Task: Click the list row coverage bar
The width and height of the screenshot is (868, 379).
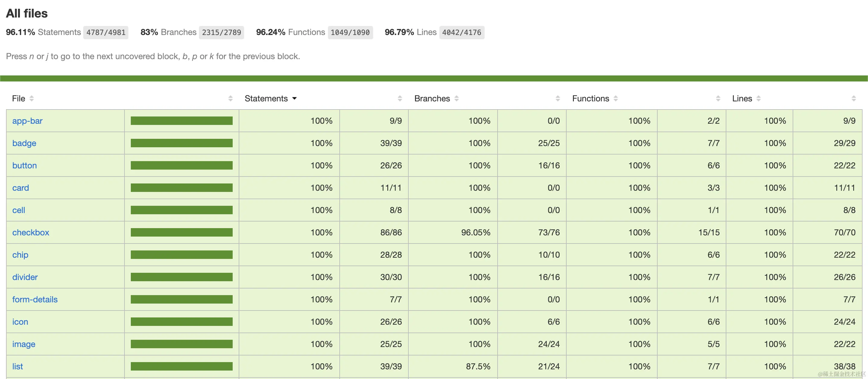Action: 182,366
